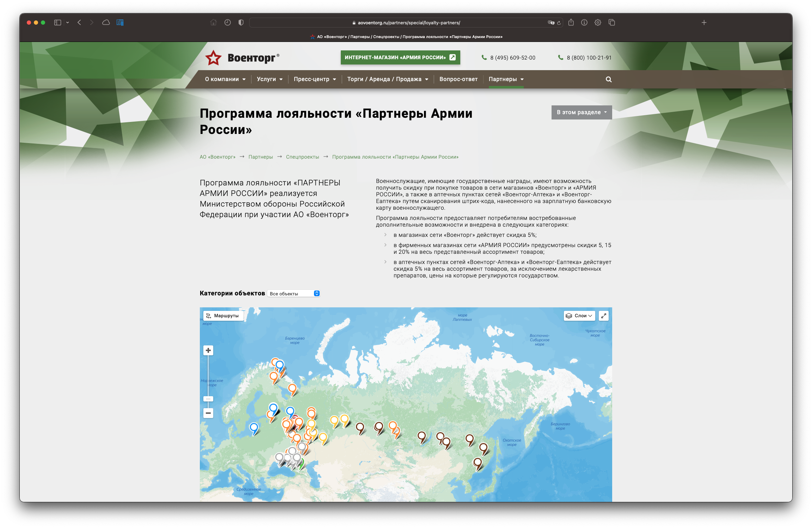Click text about скидка 5% in Военторг stores
Image resolution: width=812 pixels, height=528 pixels.
465,235
